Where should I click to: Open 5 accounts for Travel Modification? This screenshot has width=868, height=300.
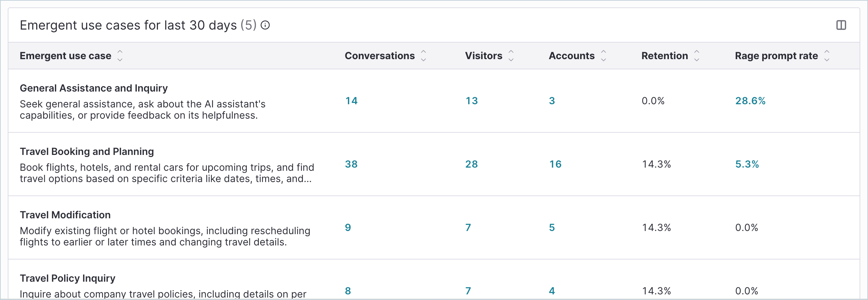pyautogui.click(x=552, y=227)
